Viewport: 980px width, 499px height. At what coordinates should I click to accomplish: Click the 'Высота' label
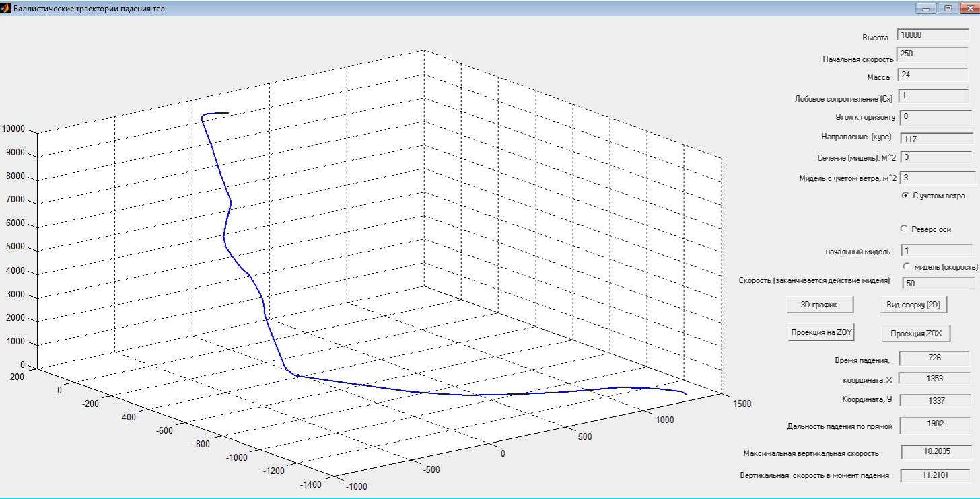click(x=875, y=38)
